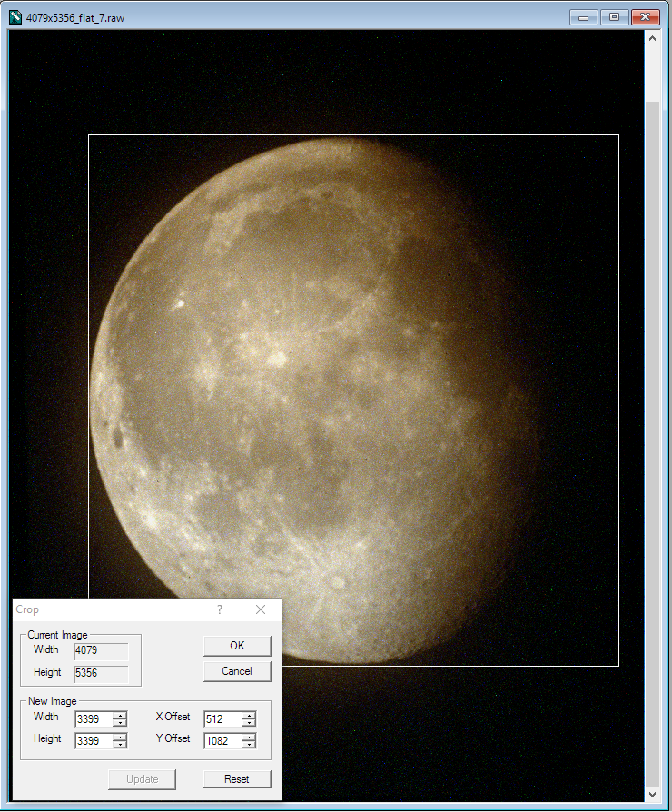672x812 pixels.
Task: Increase Y Offset with up arrow
Action: pos(249,737)
